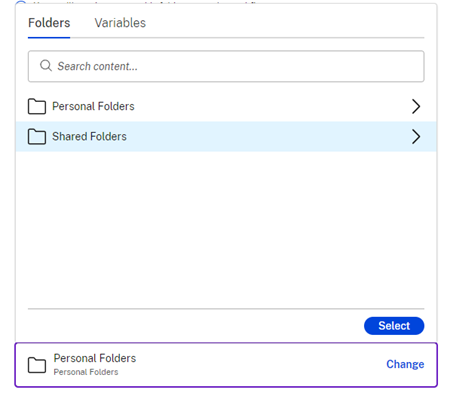
Task: Click the Change link
Action: (405, 364)
